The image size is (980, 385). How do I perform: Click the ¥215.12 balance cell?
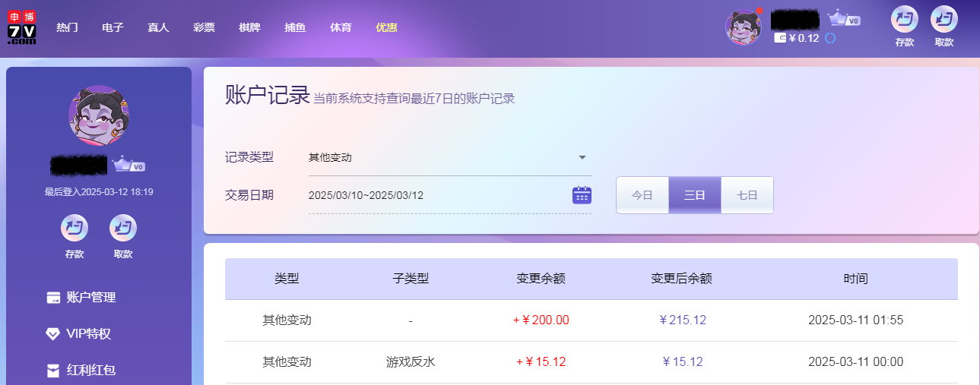pos(682,320)
